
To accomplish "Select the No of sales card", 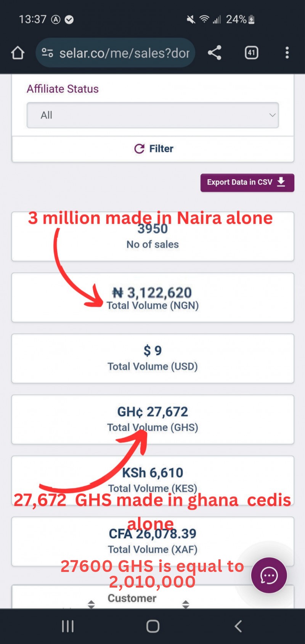I will pyautogui.click(x=152, y=236).
